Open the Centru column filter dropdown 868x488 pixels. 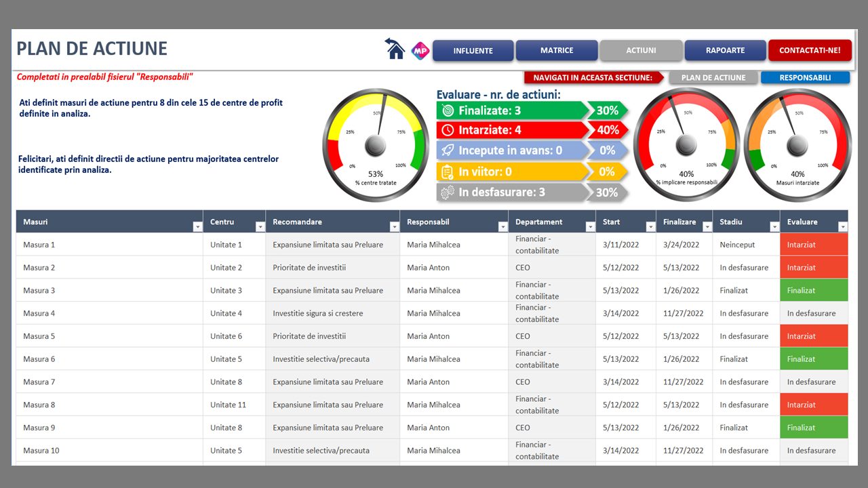click(x=260, y=227)
